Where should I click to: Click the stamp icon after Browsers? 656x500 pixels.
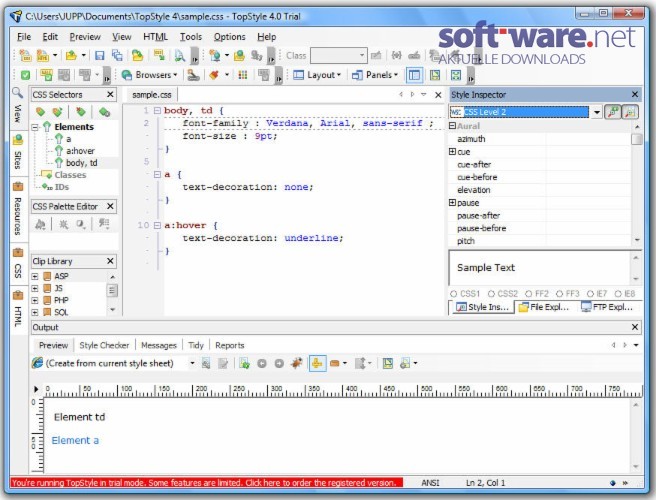point(193,75)
